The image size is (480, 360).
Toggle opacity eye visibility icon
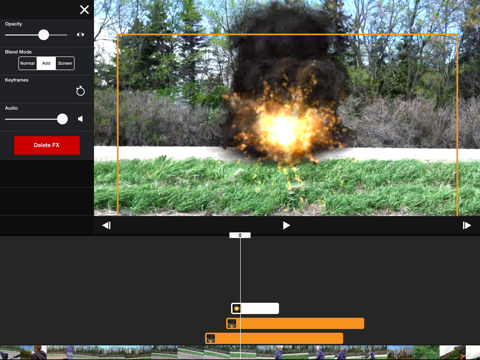(80, 35)
